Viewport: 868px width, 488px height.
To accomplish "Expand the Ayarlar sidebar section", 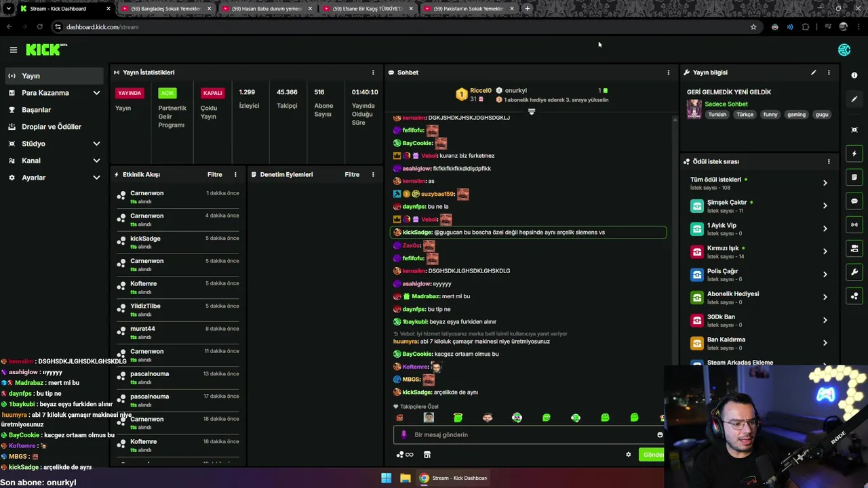I will (96, 178).
